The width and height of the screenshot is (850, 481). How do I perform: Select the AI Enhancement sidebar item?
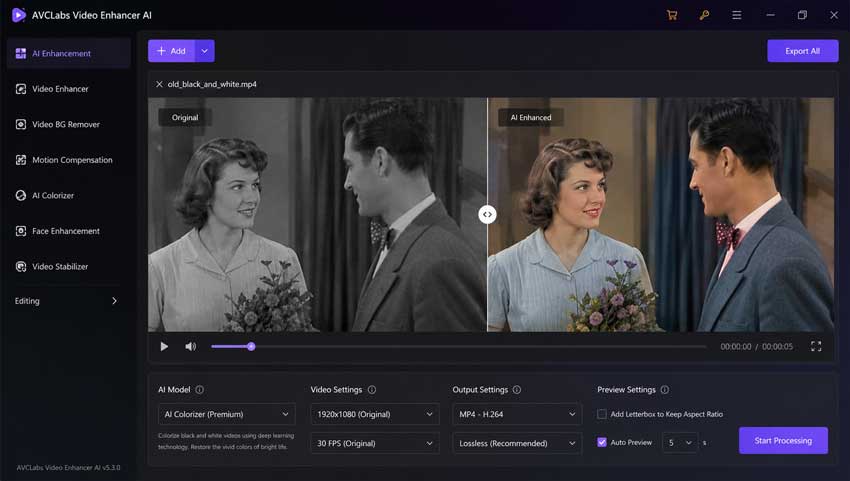tap(69, 53)
